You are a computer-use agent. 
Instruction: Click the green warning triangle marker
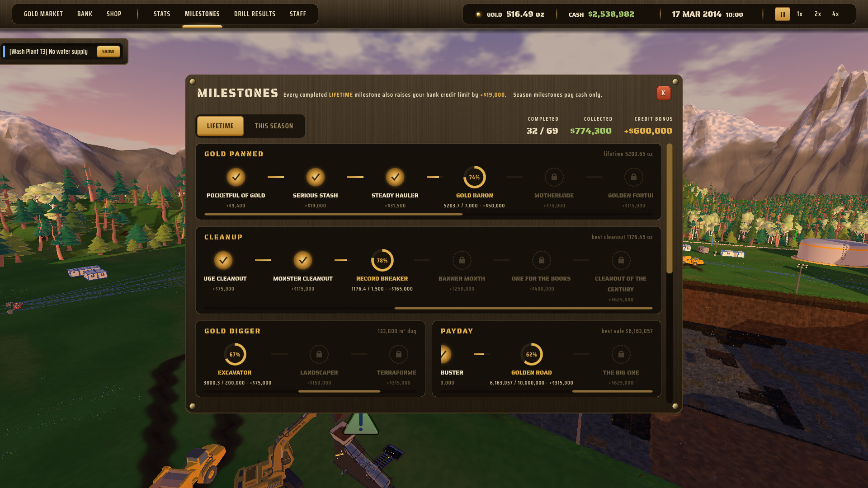[x=361, y=424]
